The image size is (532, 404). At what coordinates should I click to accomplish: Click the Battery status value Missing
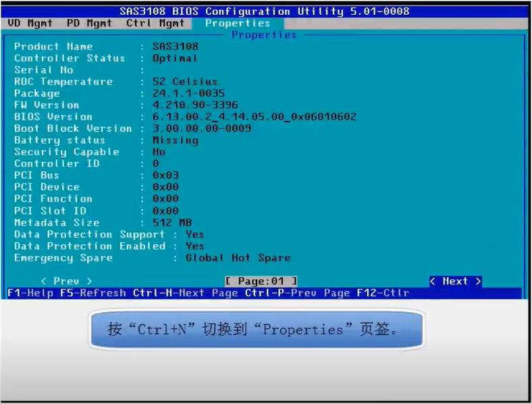tap(175, 140)
